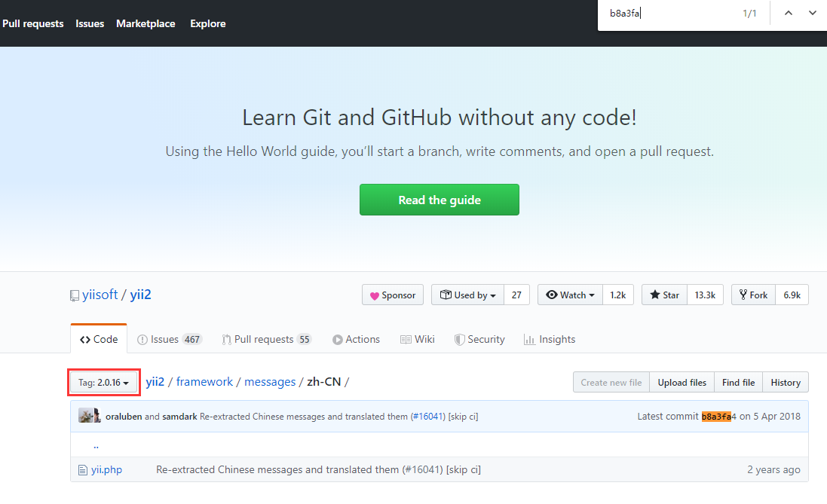Image resolution: width=827 pixels, height=504 pixels.
Task: Click the Used by count 27
Action: point(517,295)
